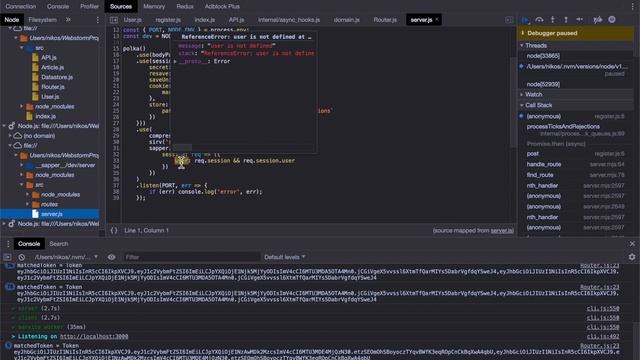
Task: Clear the console
Action: pyautogui.click(x=22, y=257)
